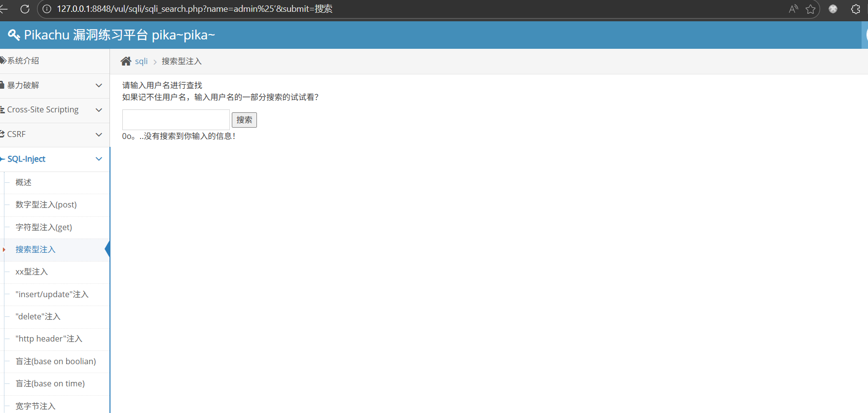Expand the Cross-Site Scripting chevron
The width and height of the screenshot is (868, 413).
click(99, 110)
